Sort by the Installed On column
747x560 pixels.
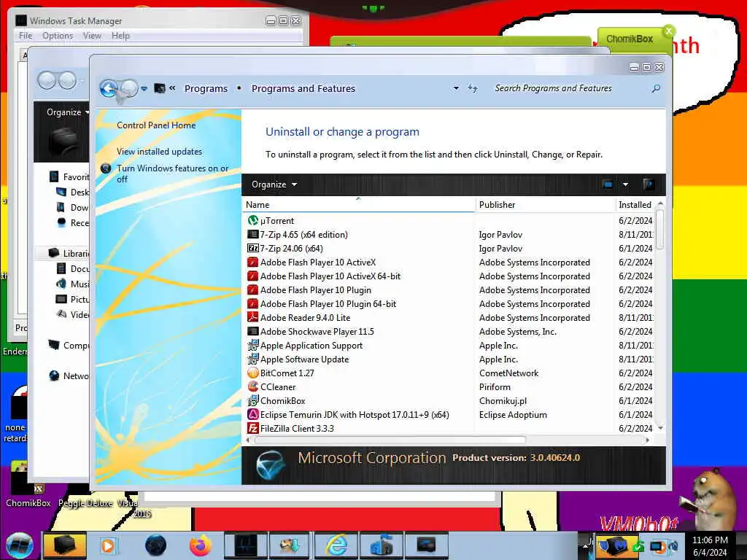635,205
